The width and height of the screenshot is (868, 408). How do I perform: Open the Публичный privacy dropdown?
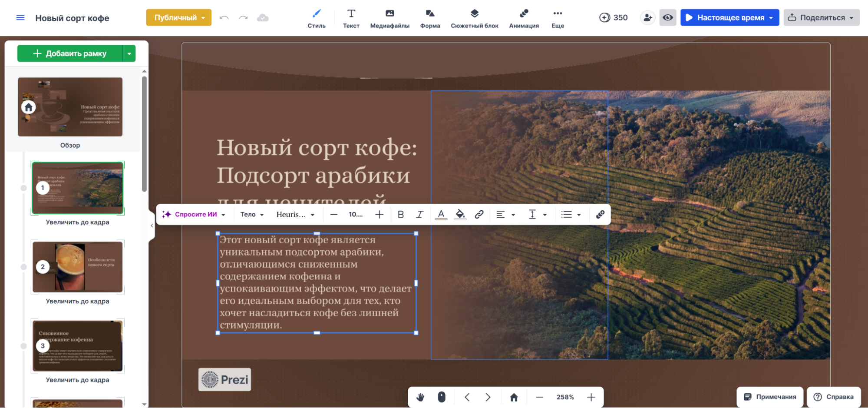pyautogui.click(x=179, y=18)
